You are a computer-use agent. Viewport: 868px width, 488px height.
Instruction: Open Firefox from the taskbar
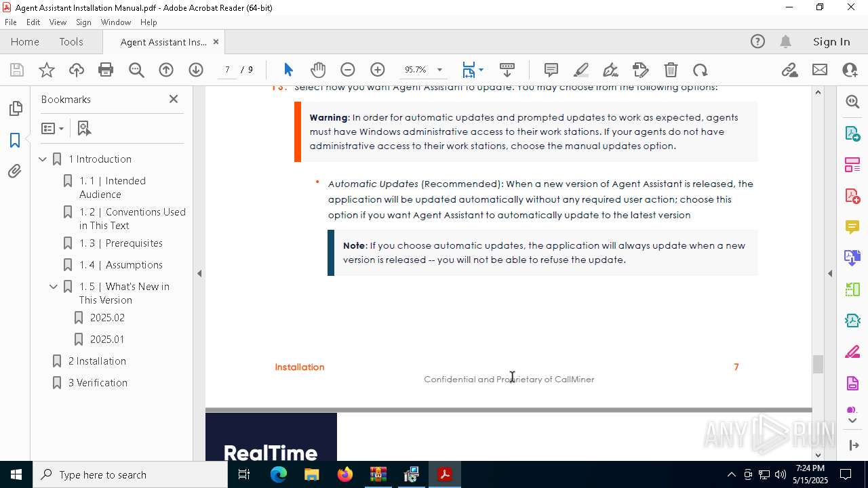click(345, 474)
